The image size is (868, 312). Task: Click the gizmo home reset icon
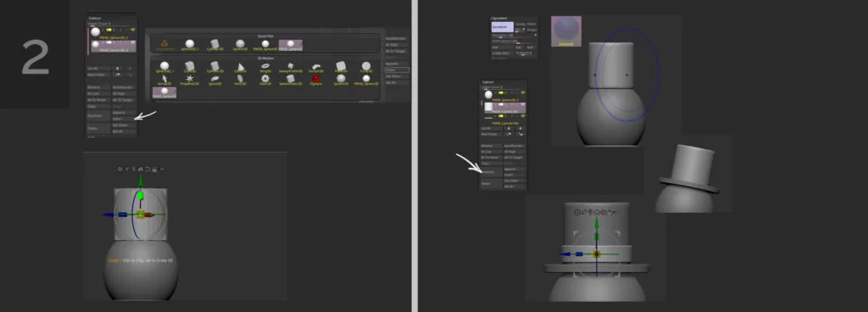click(141, 169)
